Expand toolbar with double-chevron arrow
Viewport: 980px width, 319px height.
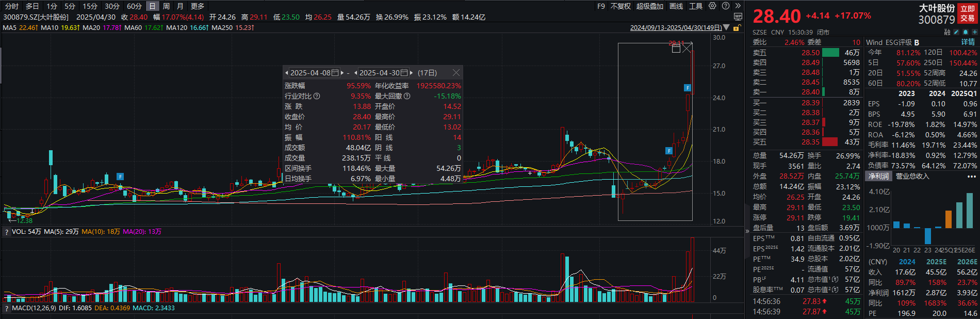click(738, 6)
